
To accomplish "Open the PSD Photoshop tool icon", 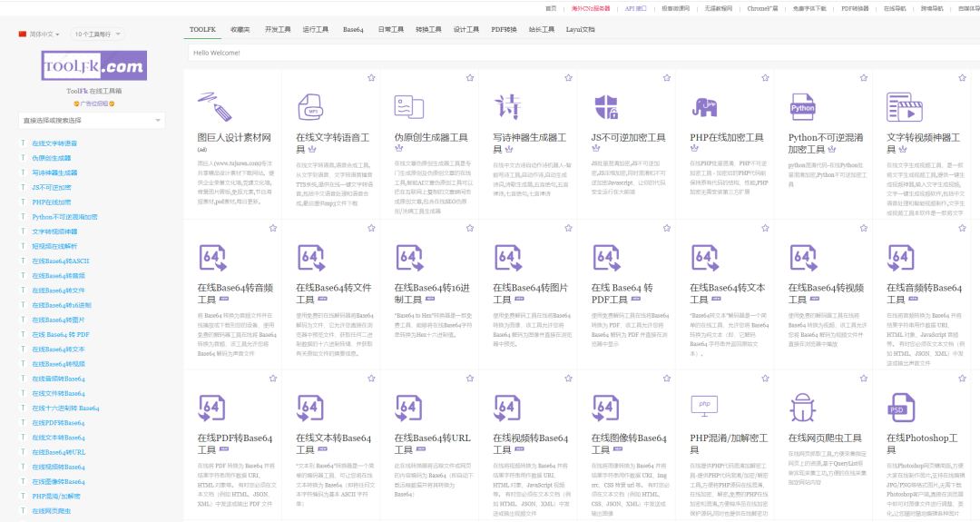I will (900, 406).
